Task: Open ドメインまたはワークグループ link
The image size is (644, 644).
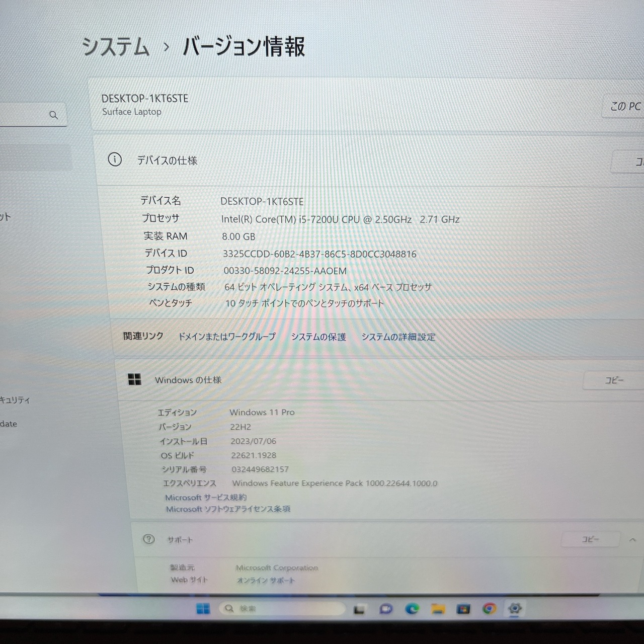Action: 227,337
